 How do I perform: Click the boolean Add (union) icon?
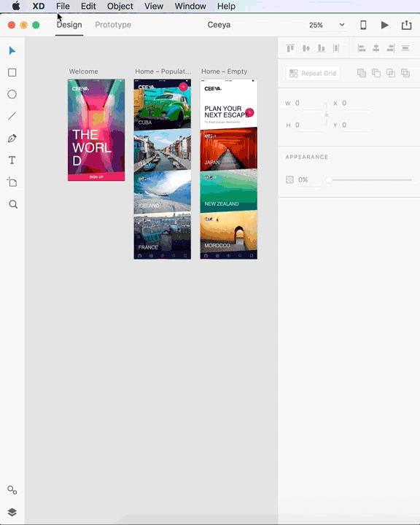(362, 73)
